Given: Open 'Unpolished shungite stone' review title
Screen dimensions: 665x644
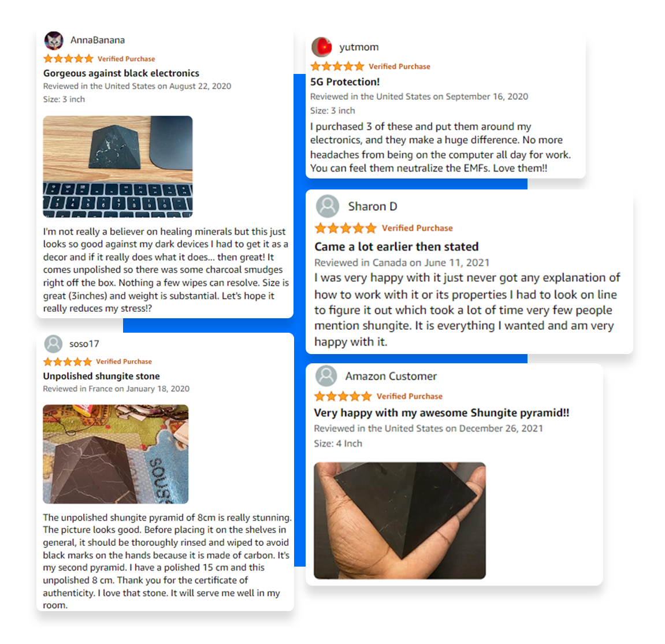Looking at the screenshot, I should [101, 376].
